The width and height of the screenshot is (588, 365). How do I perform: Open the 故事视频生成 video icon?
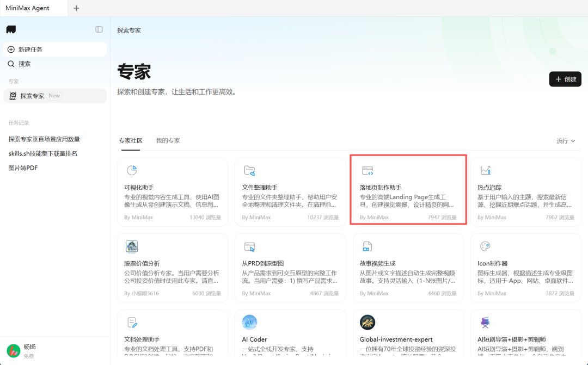click(x=367, y=246)
